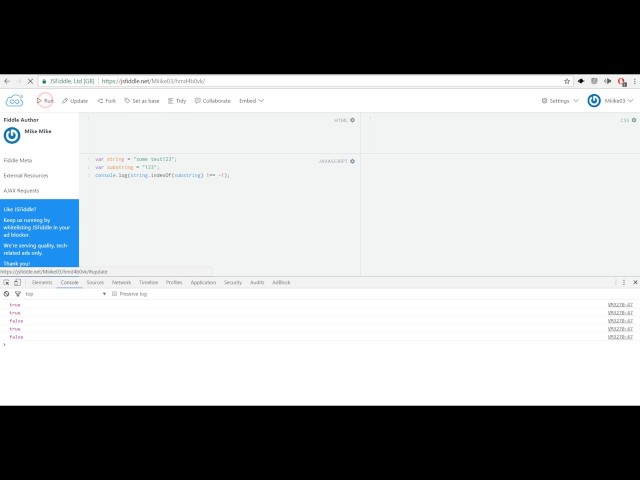Go back using the browser back arrow
The height and width of the screenshot is (480, 640).
click(x=7, y=81)
